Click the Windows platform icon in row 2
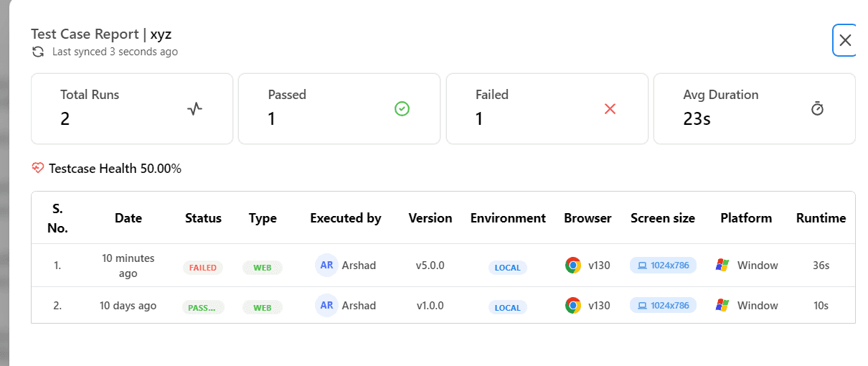The height and width of the screenshot is (366, 868). click(x=723, y=306)
